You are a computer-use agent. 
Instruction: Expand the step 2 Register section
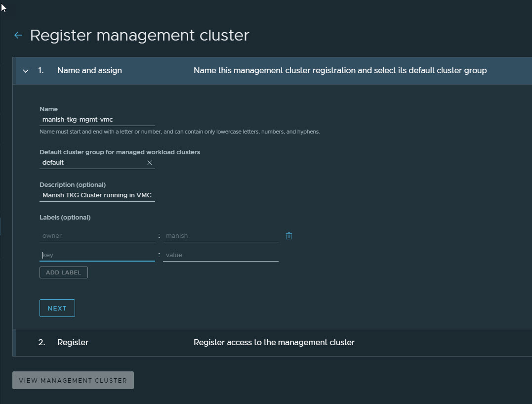[73, 342]
